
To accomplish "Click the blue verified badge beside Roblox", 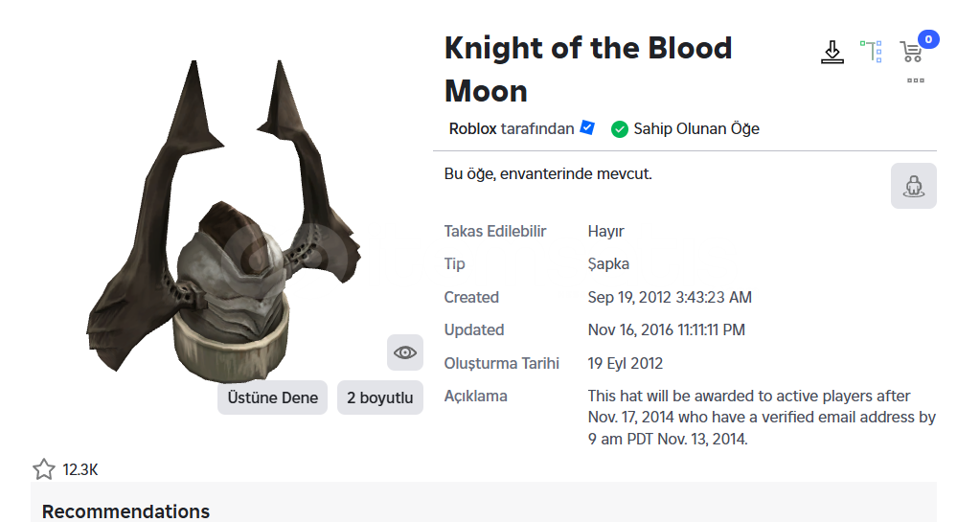I will click(587, 127).
